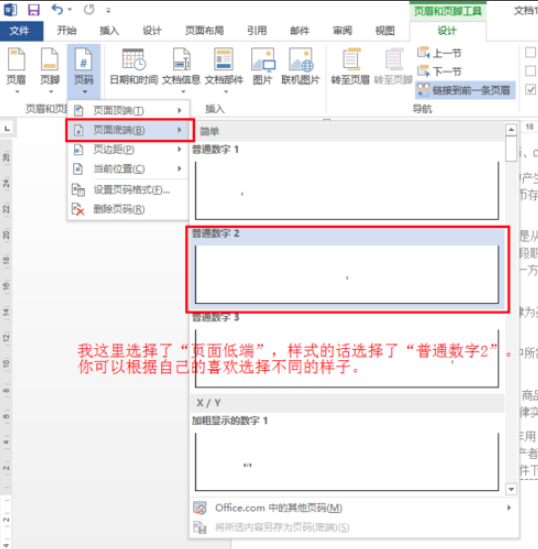Open 页面顶端(T) submenu

[x=128, y=111]
